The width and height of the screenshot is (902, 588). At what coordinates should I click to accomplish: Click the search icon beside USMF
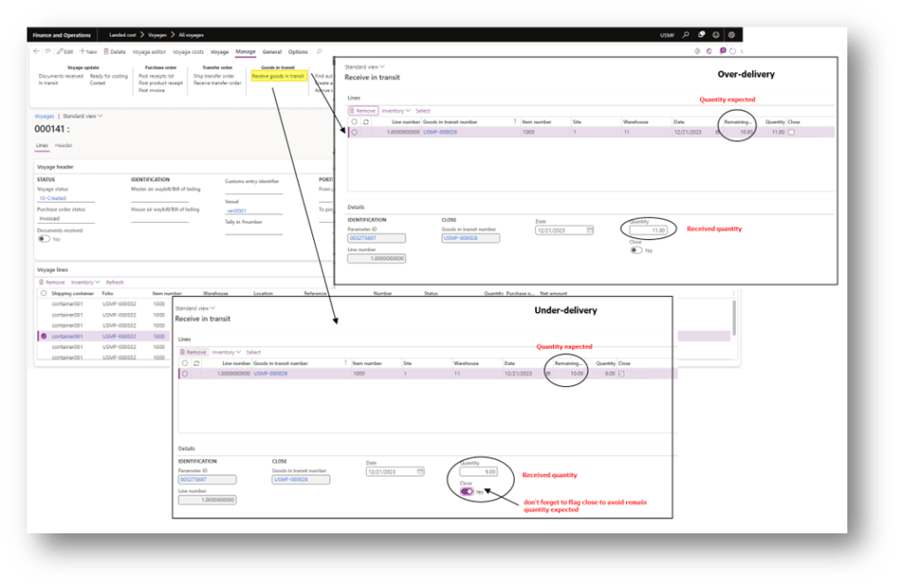pyautogui.click(x=687, y=34)
